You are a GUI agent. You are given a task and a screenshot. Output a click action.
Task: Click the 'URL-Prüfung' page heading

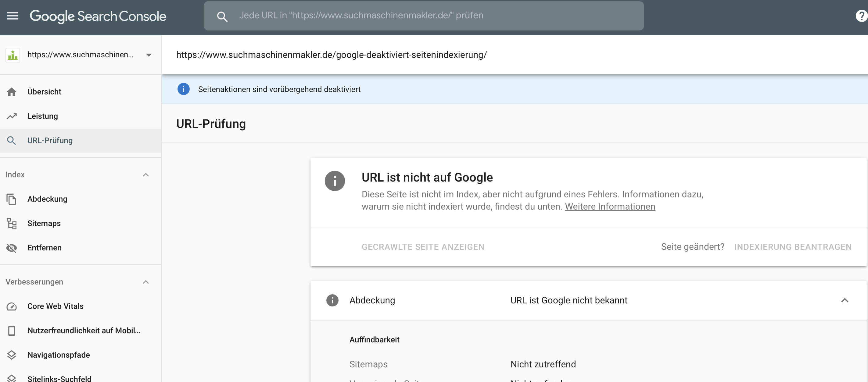tap(211, 124)
